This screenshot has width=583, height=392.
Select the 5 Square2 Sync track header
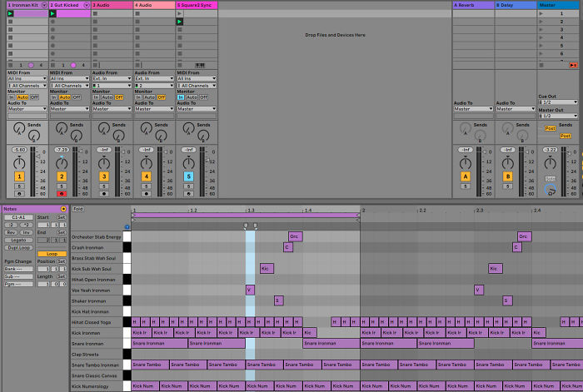[x=197, y=5]
